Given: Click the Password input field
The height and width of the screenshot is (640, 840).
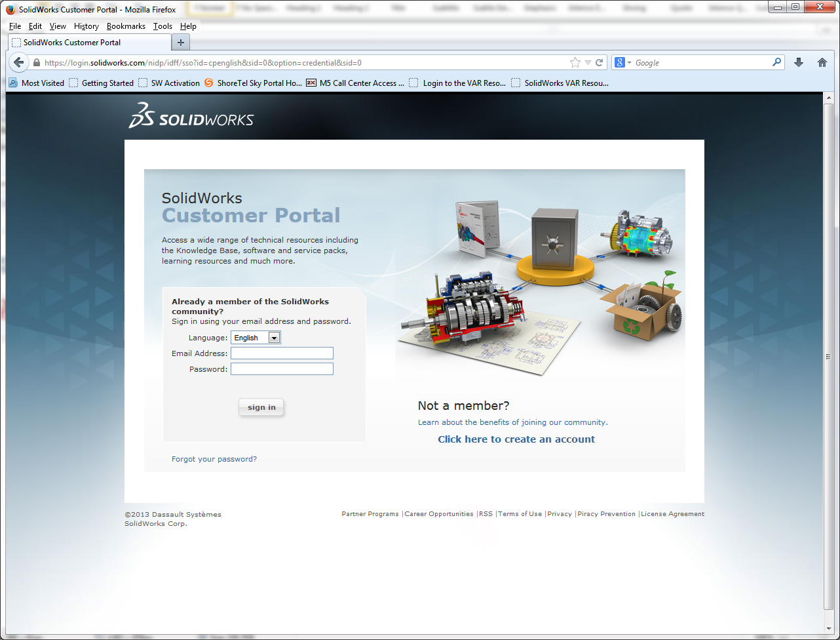Looking at the screenshot, I should [282, 369].
